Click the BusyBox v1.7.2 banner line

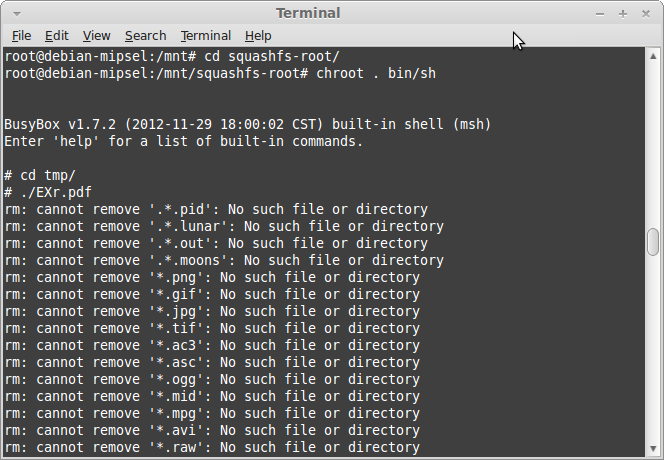(248, 124)
